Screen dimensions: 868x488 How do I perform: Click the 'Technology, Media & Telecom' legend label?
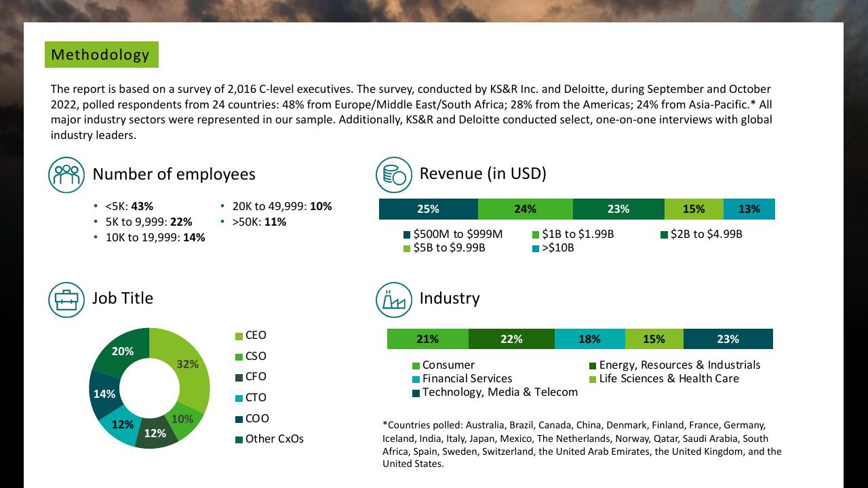click(500, 392)
